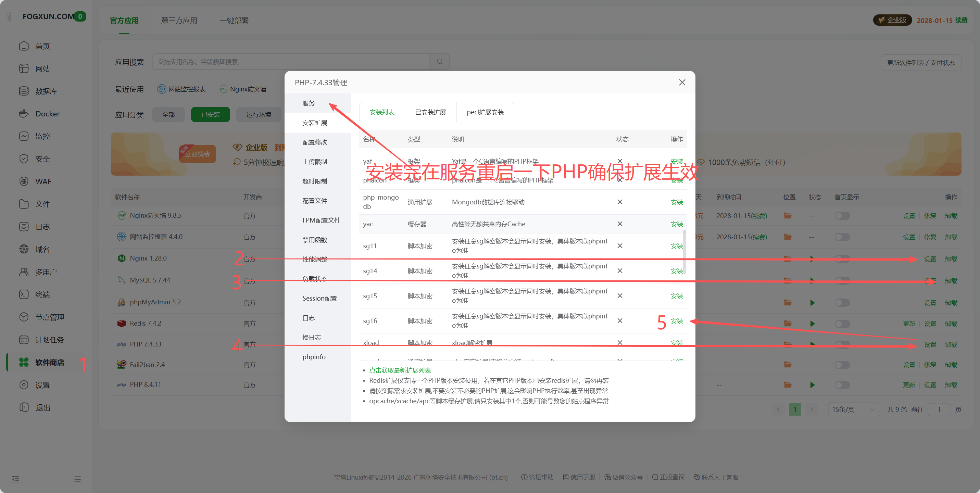
Task: Click the search magnifier icon
Action: (439, 61)
